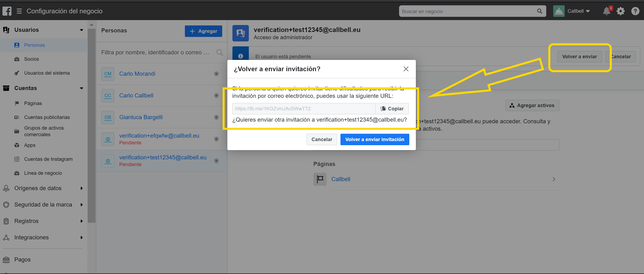
Task: Copy the invitation URL with Copiar
Action: pyautogui.click(x=392, y=109)
